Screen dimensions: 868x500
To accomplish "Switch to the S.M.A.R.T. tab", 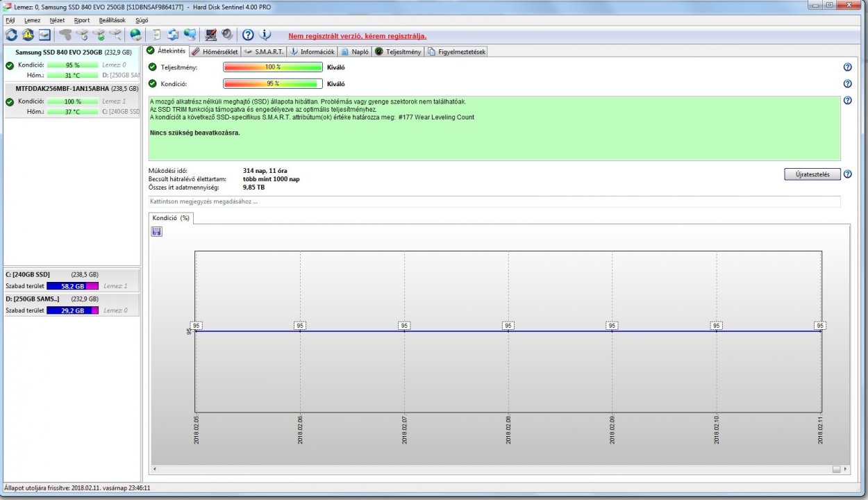I will click(x=265, y=52).
